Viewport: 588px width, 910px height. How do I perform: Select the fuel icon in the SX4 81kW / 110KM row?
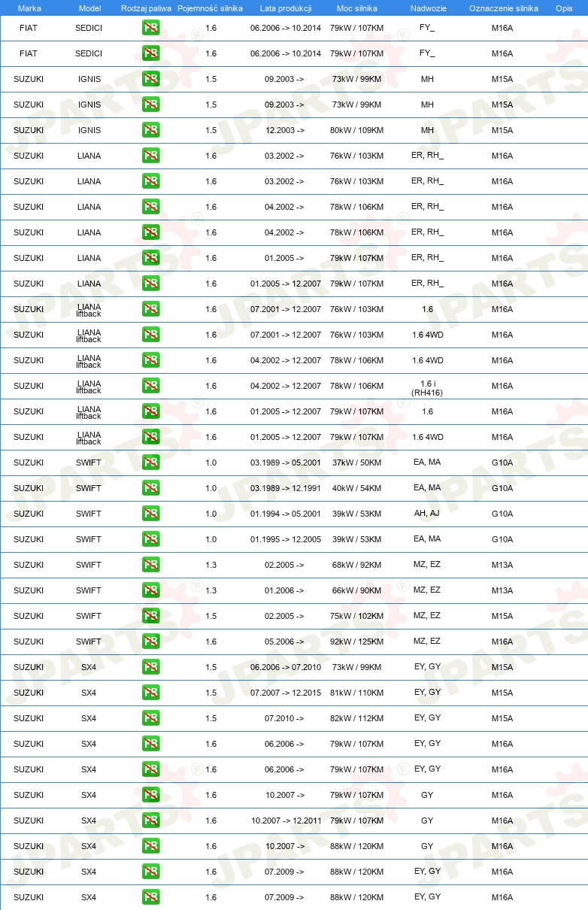point(150,693)
